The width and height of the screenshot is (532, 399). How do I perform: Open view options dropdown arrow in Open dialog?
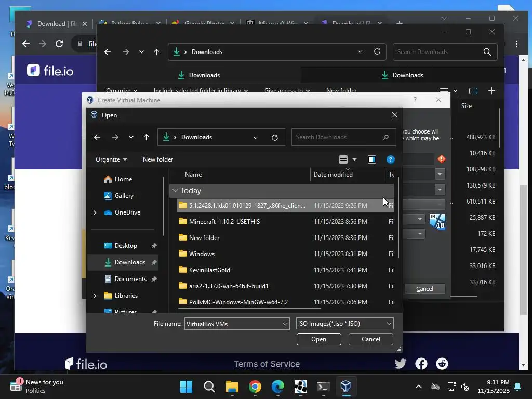click(354, 159)
